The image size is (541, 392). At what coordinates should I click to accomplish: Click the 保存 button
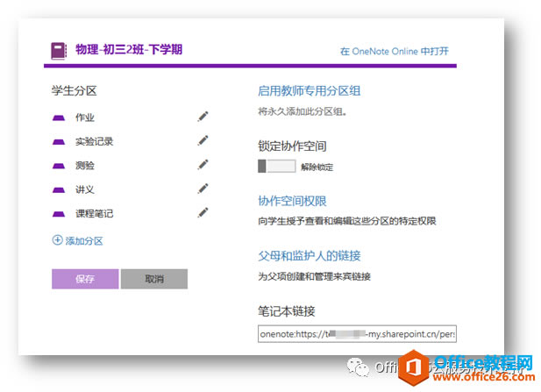85,279
